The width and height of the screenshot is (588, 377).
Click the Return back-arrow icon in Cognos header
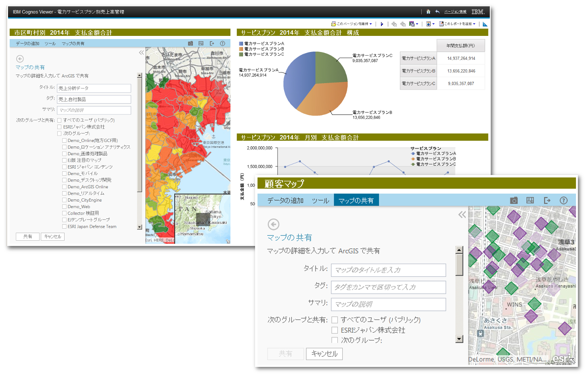(437, 12)
